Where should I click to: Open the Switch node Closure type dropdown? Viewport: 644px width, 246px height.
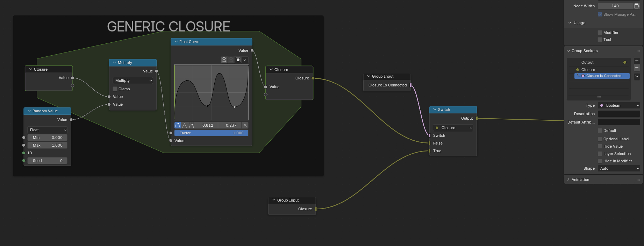point(453,128)
